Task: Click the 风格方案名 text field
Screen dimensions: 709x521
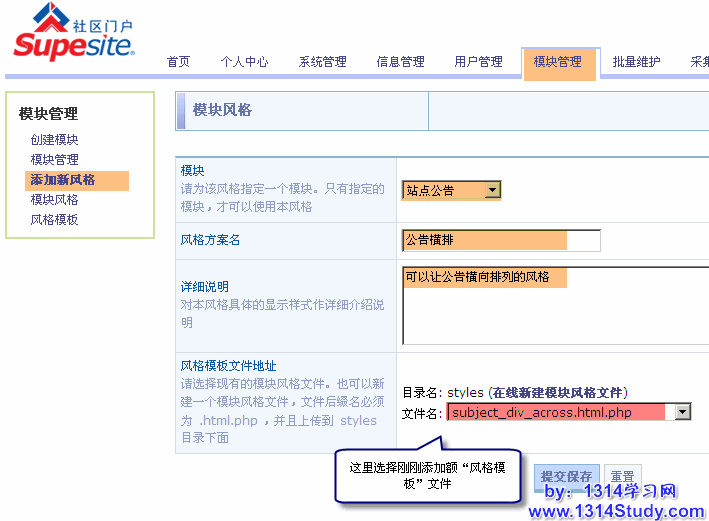Action: pos(501,240)
